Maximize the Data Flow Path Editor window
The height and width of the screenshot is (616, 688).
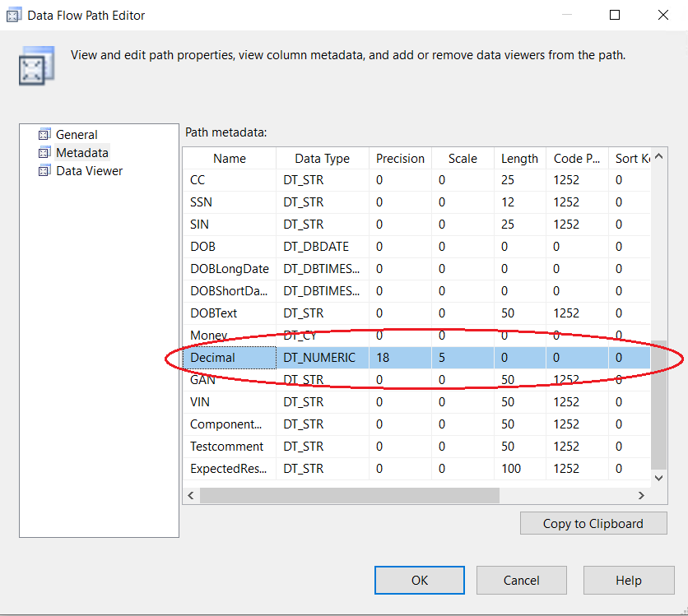click(x=615, y=15)
